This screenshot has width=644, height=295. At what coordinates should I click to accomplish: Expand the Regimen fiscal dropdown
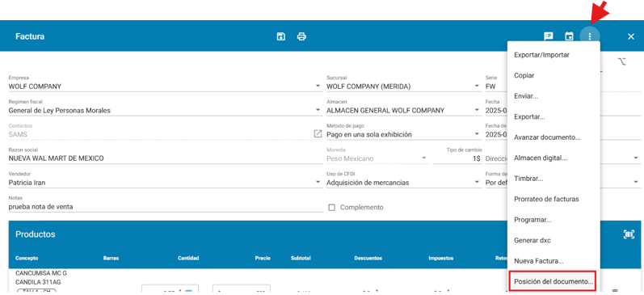click(318, 110)
